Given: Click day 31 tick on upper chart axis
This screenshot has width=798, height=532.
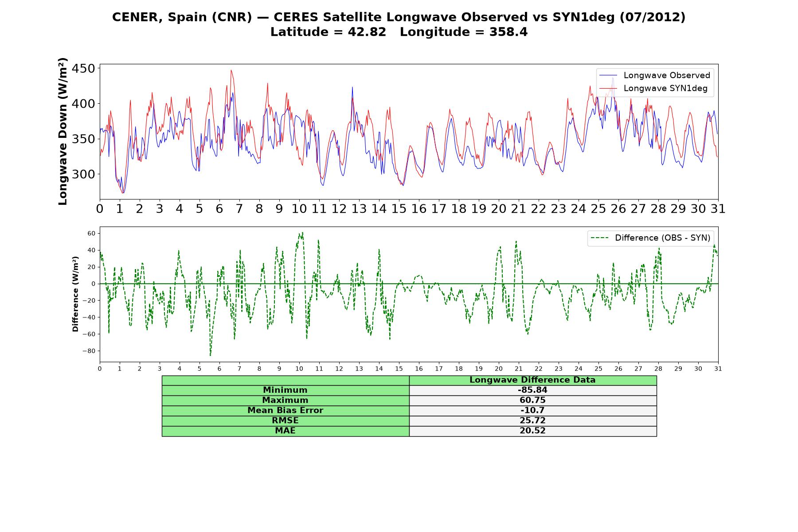Looking at the screenshot, I should point(718,209).
